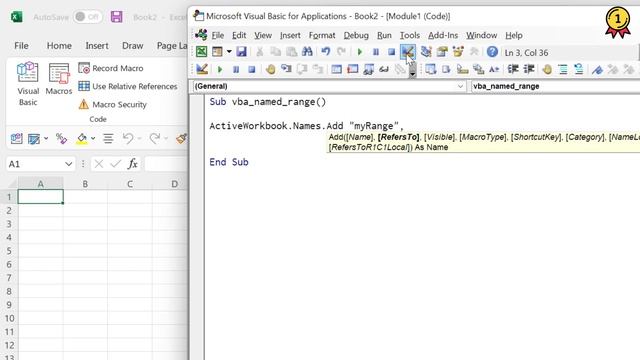
Task: Click the View Microsoft Excel icon in VBA toolbar
Action: (201, 52)
